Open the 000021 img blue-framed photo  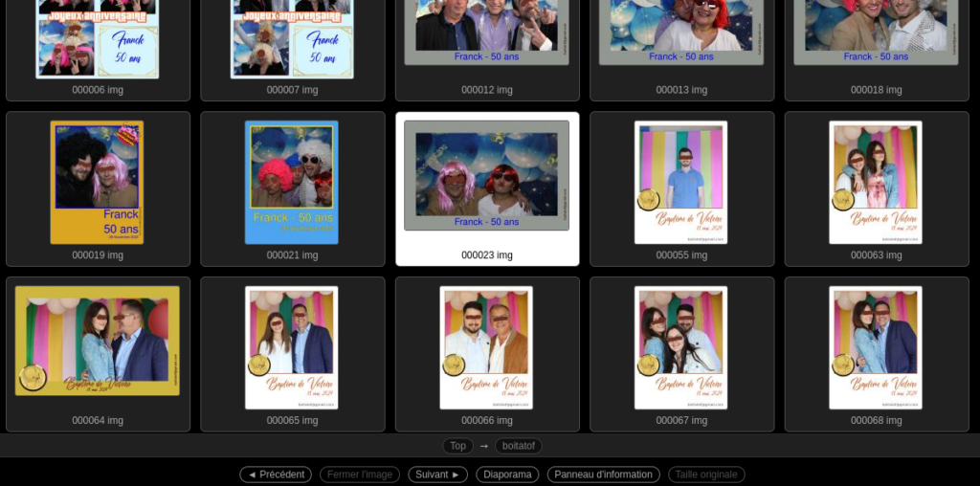click(x=292, y=182)
